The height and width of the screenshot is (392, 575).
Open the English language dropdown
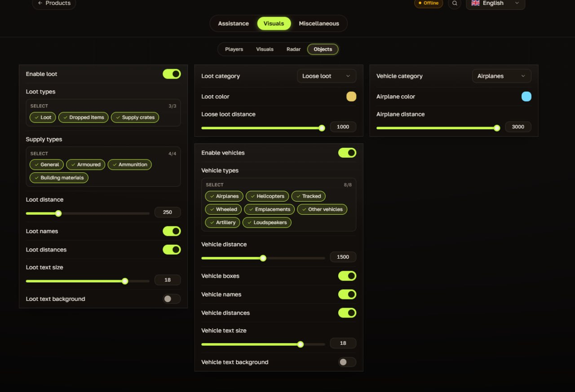[495, 3]
